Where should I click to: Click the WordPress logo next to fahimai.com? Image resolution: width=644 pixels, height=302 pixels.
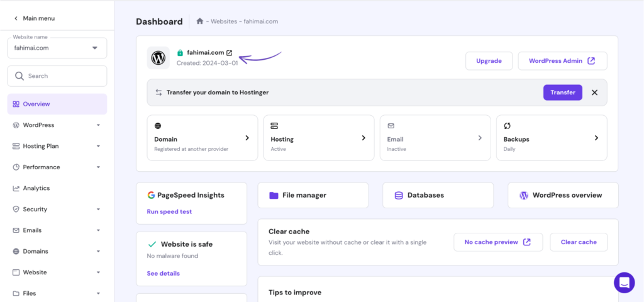tap(158, 58)
